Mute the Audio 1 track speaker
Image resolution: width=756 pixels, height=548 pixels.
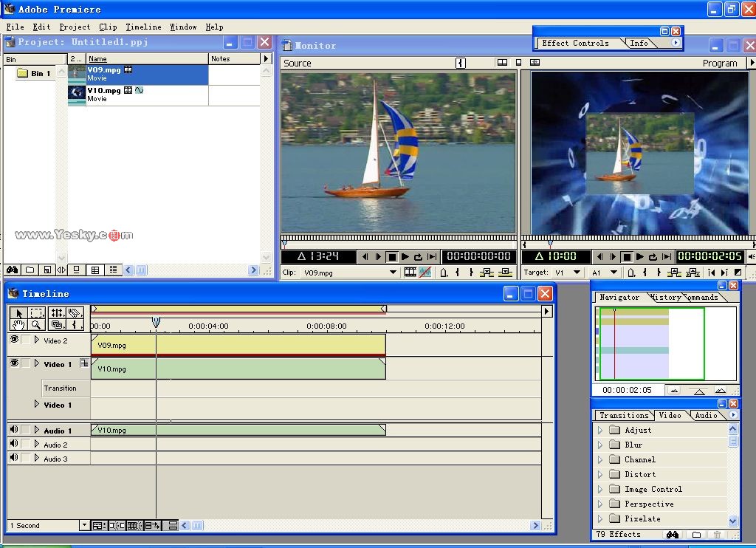pos(13,429)
